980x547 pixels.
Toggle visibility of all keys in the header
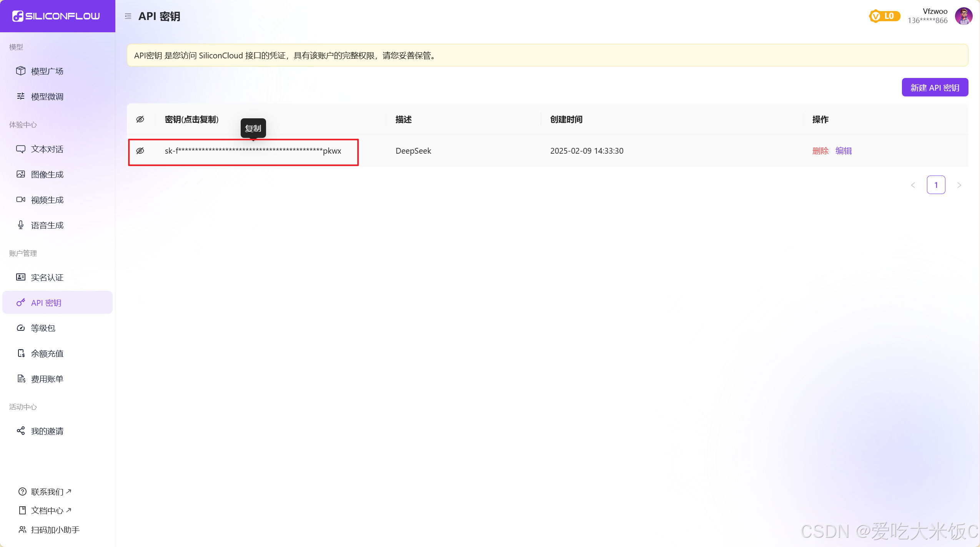[140, 119]
